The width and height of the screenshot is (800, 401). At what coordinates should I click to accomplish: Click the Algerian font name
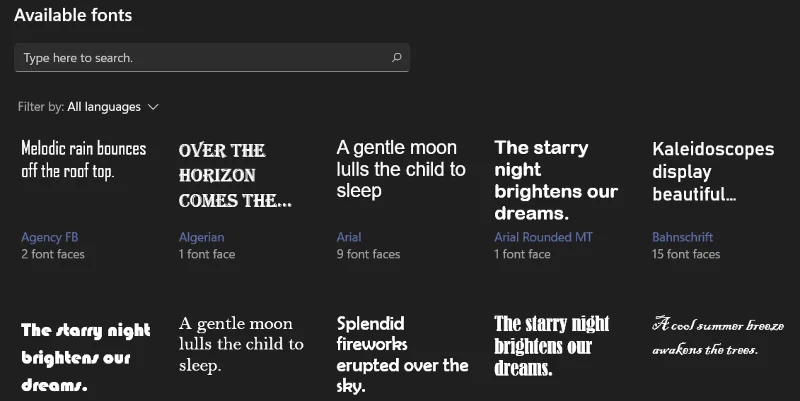point(202,238)
